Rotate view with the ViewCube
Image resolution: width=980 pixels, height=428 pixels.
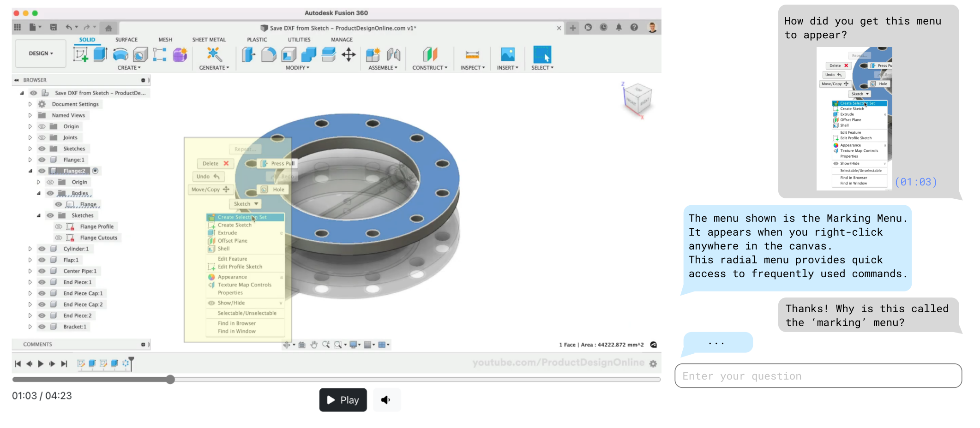[637, 99]
